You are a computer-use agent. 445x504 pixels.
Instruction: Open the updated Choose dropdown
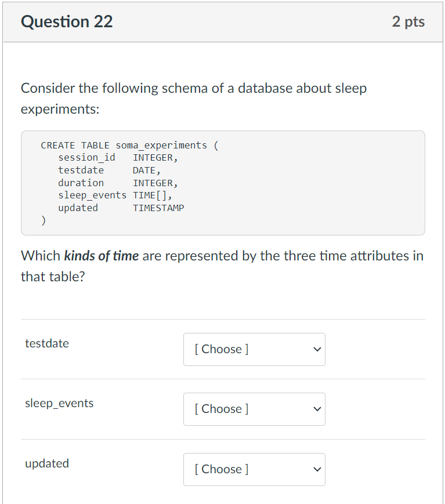point(254,469)
